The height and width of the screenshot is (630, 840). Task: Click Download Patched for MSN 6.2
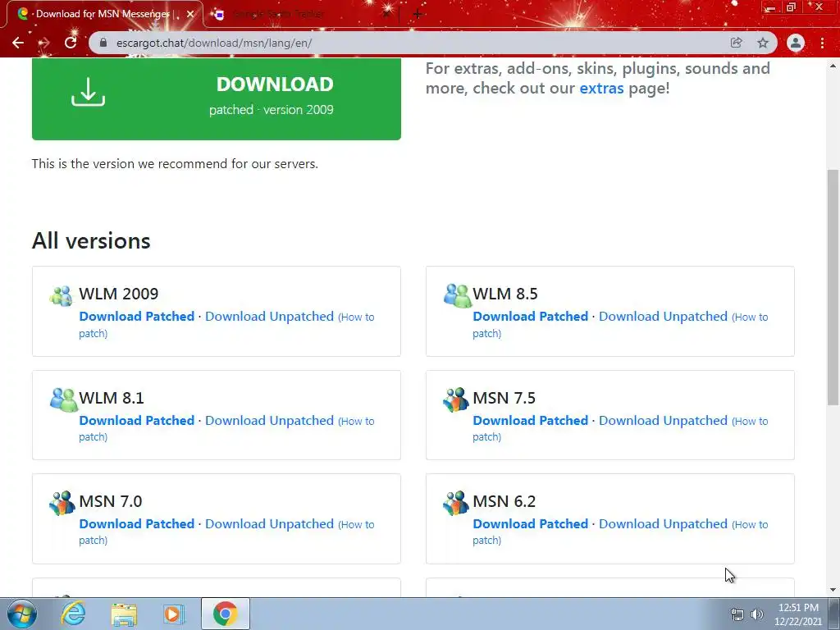point(531,524)
